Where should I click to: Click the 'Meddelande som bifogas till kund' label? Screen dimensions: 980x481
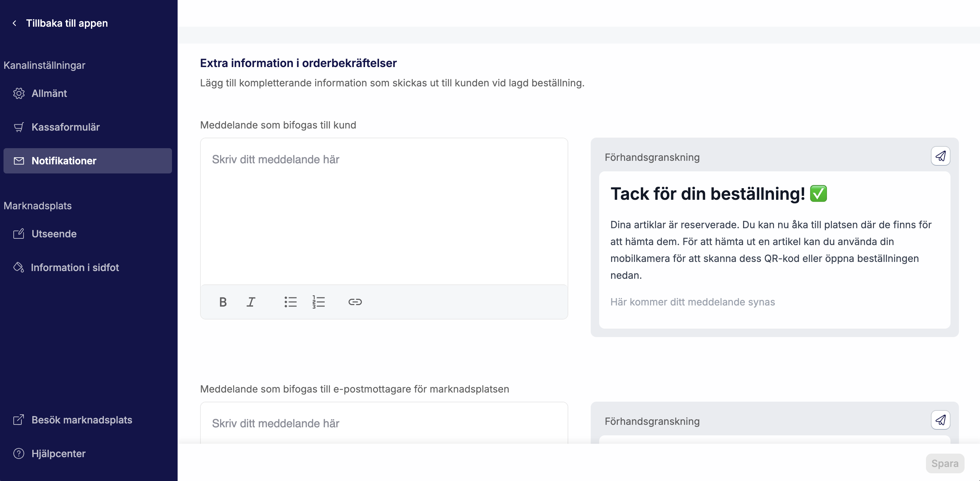(278, 125)
